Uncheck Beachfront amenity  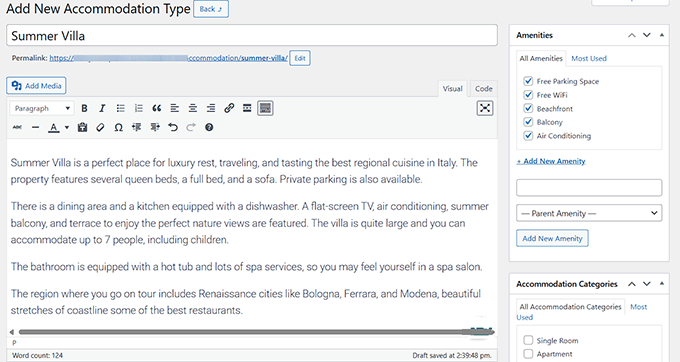[528, 108]
